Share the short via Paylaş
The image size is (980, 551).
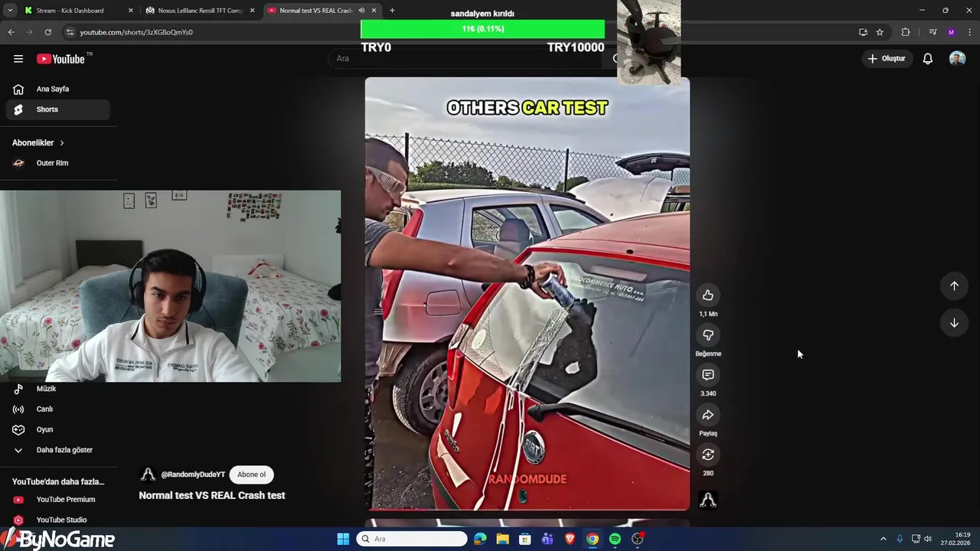(708, 415)
